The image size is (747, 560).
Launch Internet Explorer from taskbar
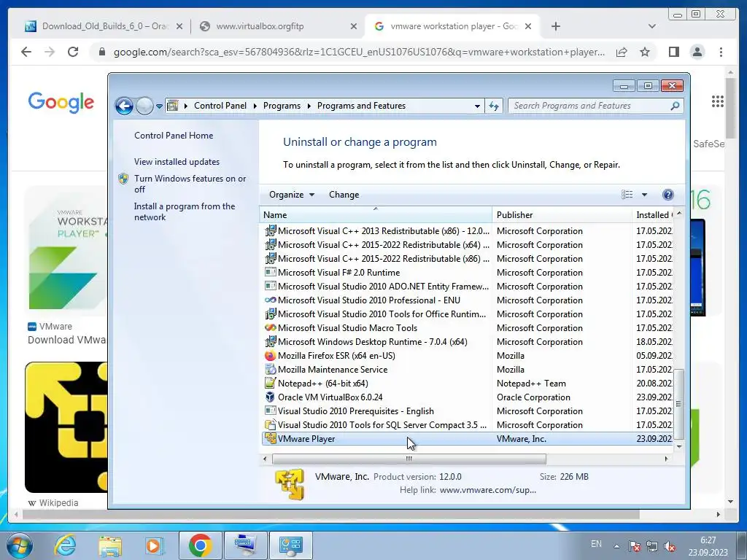pos(64,545)
